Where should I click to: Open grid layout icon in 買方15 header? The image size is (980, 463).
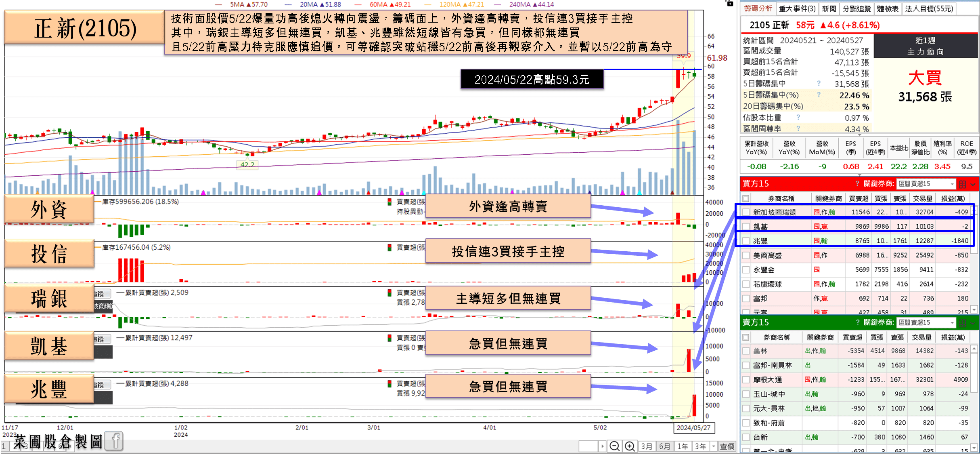coord(962,184)
